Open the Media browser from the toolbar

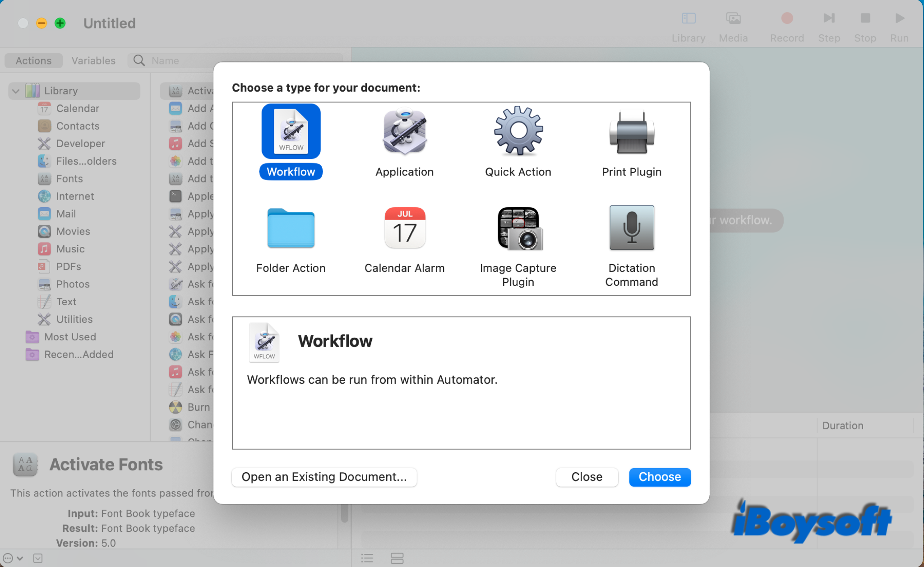pos(733,19)
